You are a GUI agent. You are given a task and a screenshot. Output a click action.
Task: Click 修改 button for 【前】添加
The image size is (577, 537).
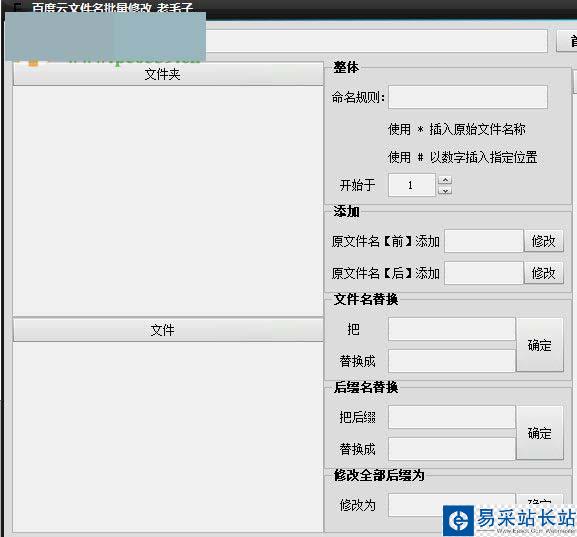pos(544,241)
